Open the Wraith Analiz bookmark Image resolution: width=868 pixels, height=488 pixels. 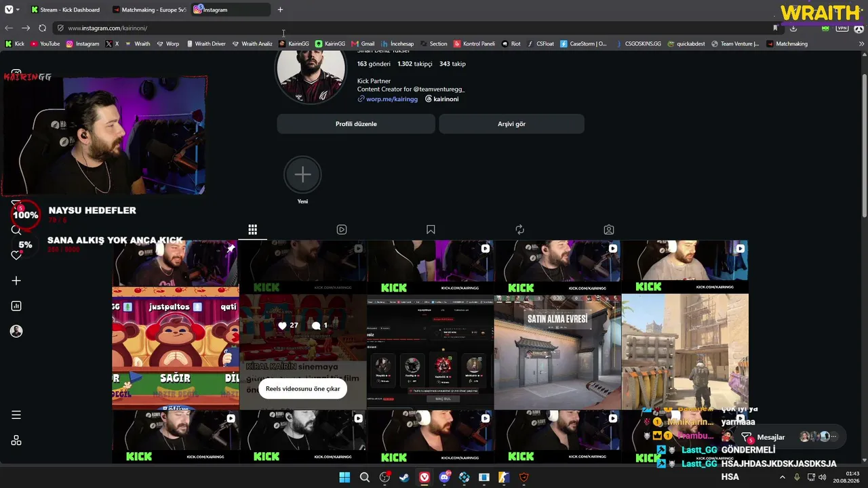(252, 43)
